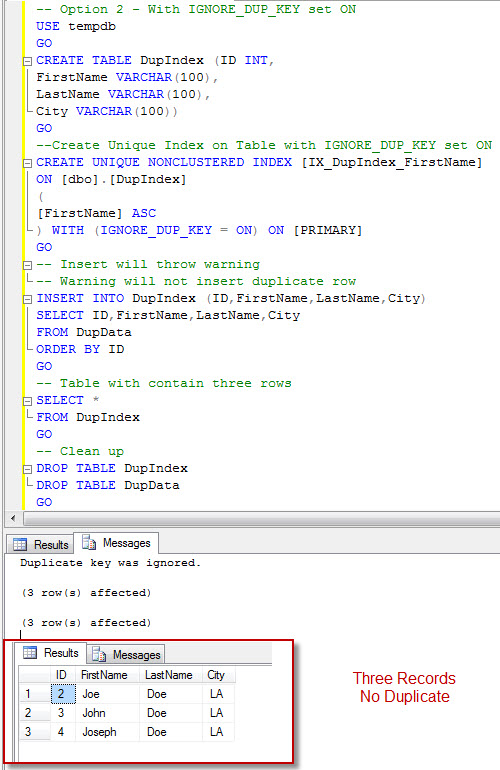
Task: Select the cell with ID 2
Action: 63,694
